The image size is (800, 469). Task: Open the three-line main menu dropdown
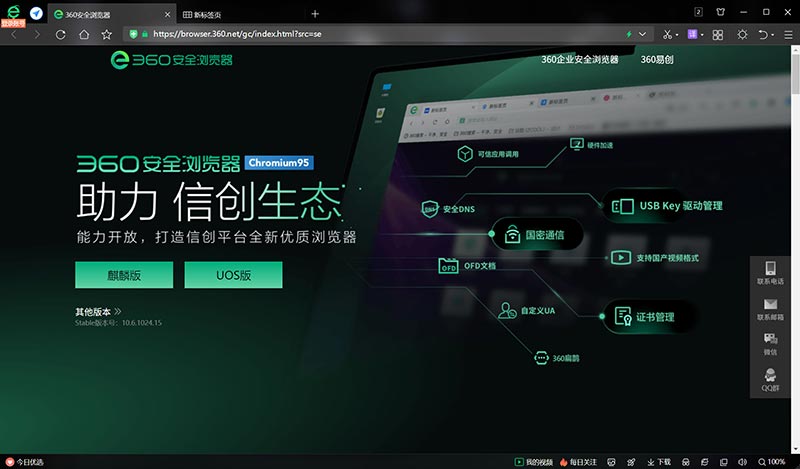789,34
